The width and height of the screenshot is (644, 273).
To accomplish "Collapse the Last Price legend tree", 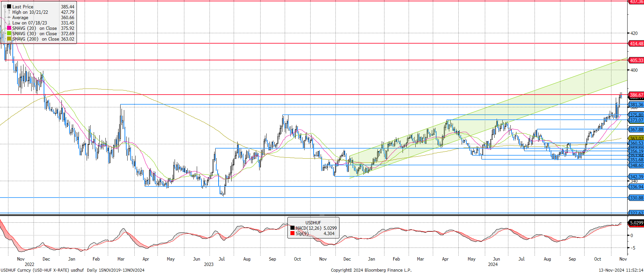I will point(5,6).
